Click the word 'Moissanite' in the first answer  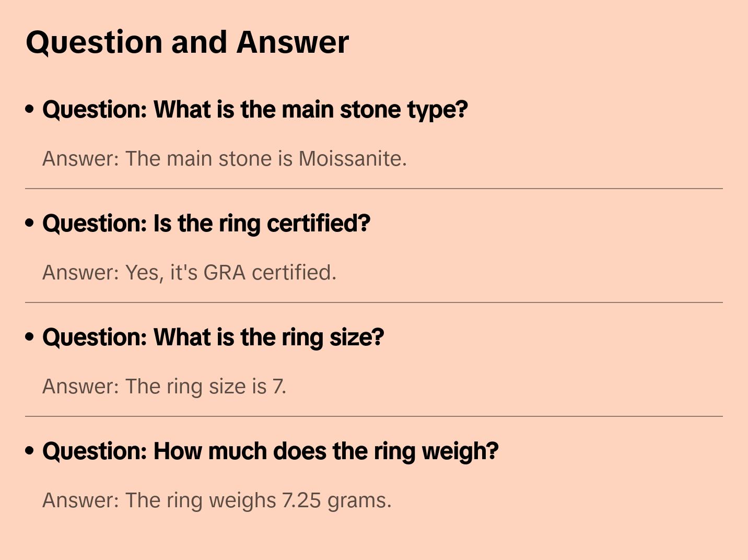[352, 159]
